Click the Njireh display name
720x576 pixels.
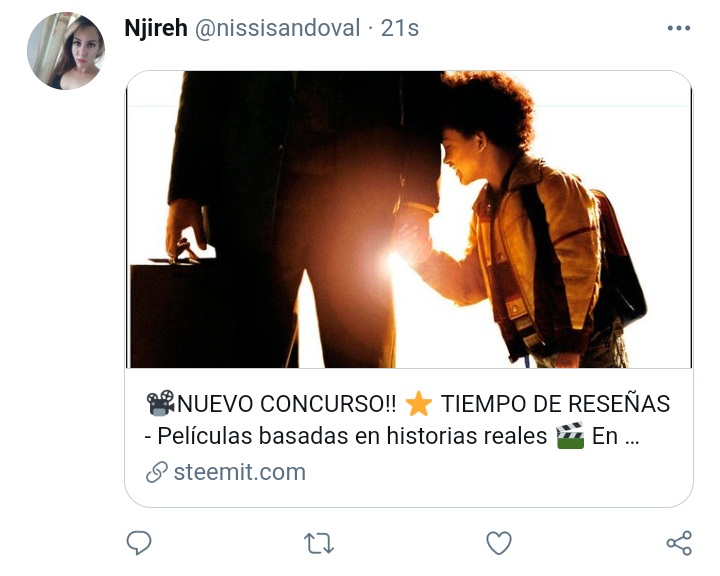[x=156, y=28]
